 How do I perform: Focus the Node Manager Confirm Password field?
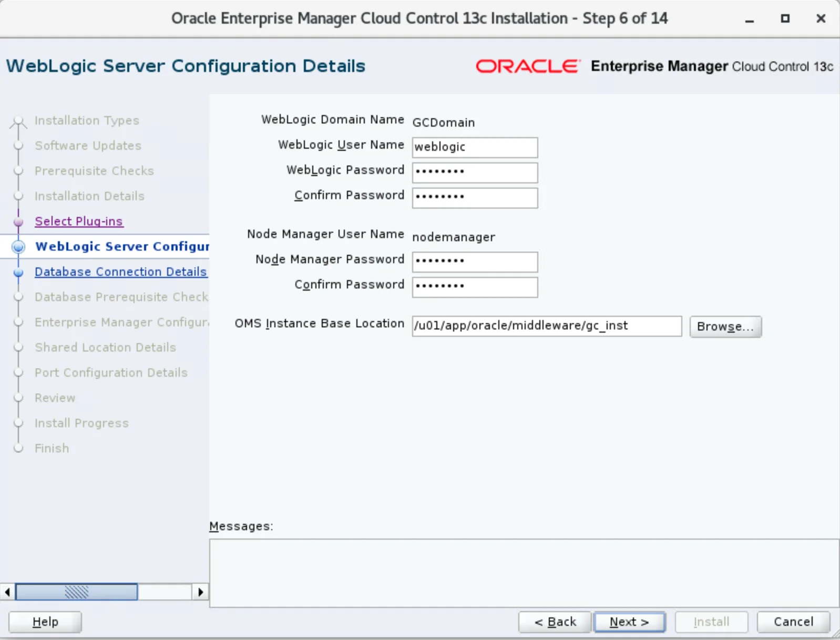point(474,286)
